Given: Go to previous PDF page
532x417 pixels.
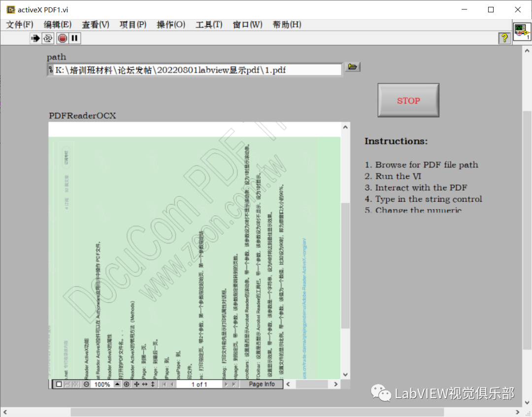Looking at the screenshot, I should click(172, 384).
